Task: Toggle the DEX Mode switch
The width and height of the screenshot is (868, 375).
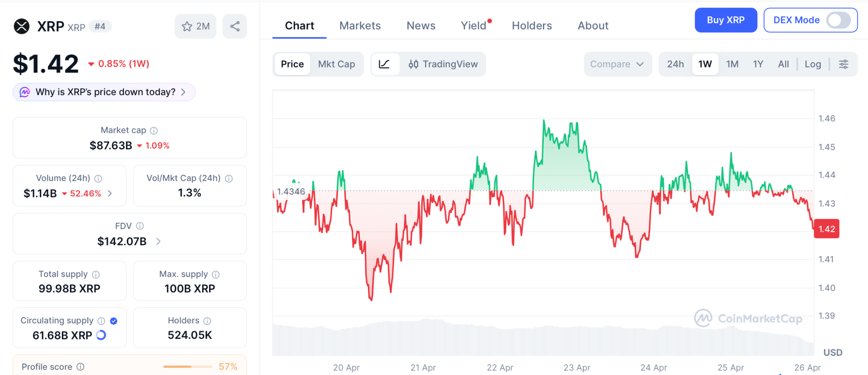Action: tap(838, 20)
